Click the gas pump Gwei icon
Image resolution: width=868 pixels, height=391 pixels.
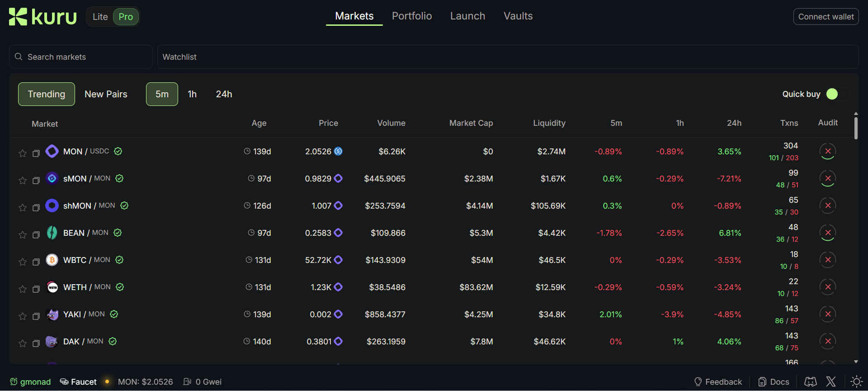click(187, 381)
